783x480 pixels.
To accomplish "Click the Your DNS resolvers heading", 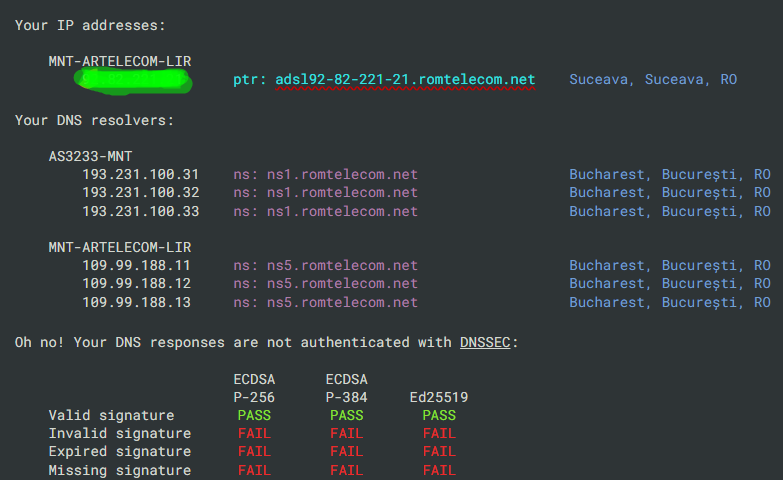I will pos(94,120).
